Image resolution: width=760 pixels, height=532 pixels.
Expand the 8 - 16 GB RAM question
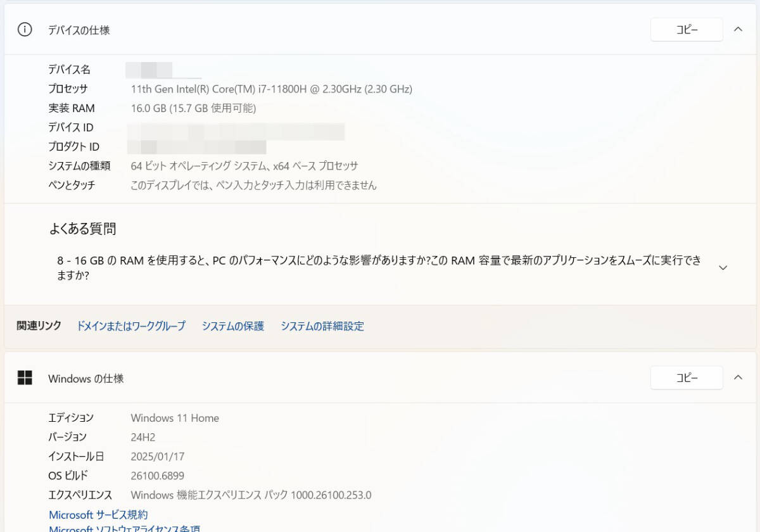[x=723, y=268]
